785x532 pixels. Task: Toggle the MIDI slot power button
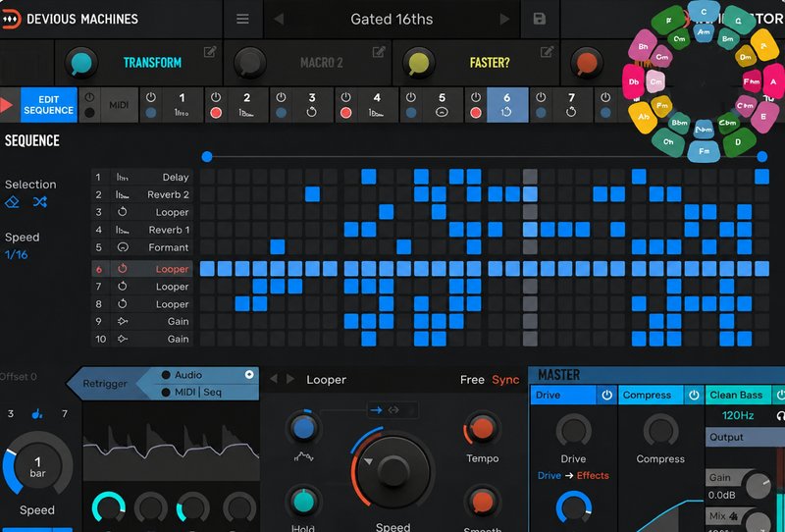pos(89,96)
